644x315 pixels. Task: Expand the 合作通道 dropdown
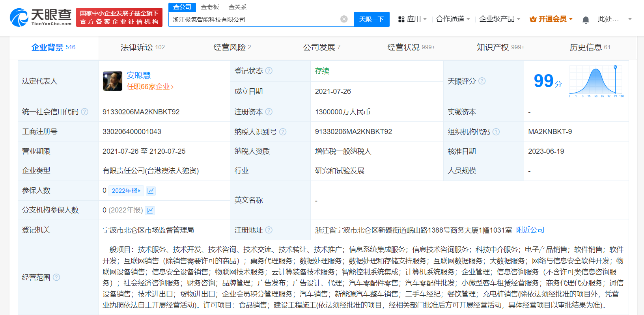(x=468, y=19)
